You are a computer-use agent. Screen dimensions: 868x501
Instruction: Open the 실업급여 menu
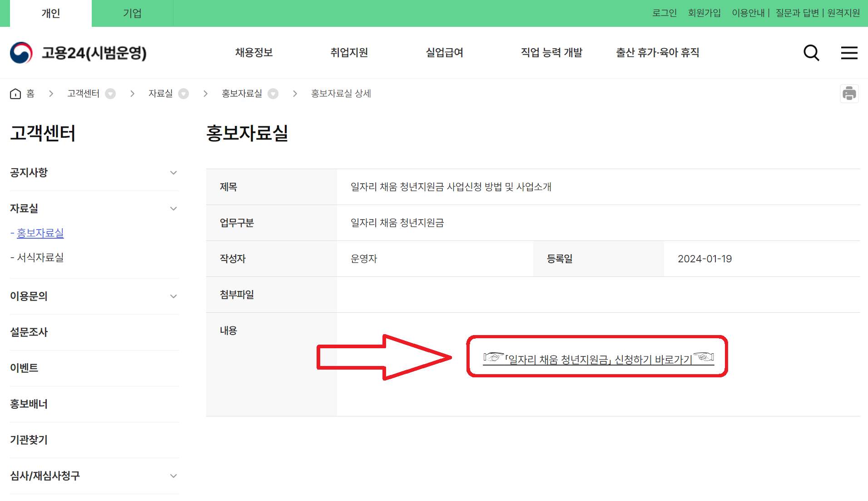[x=444, y=52]
